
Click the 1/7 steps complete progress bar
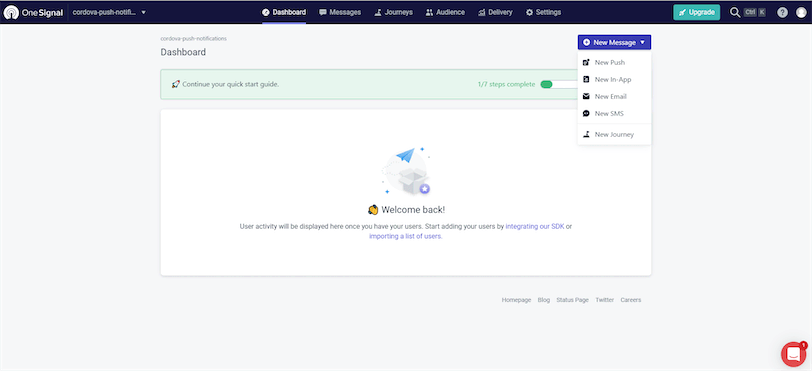pyautogui.click(x=559, y=84)
